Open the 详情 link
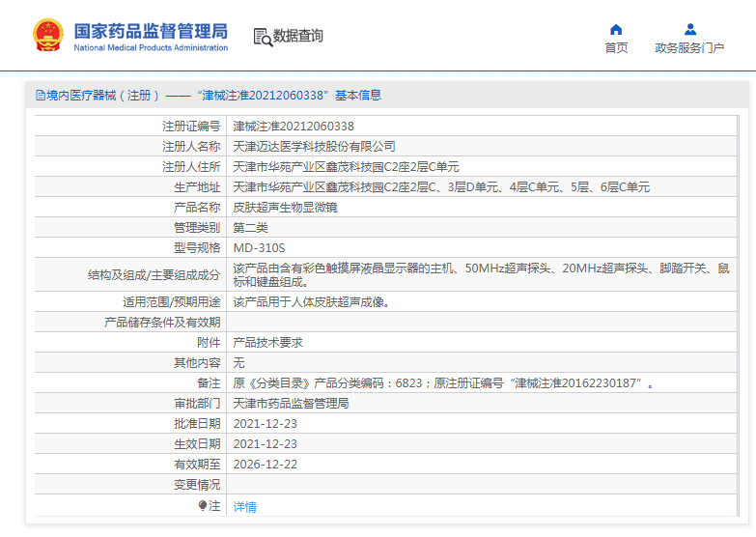 245,507
